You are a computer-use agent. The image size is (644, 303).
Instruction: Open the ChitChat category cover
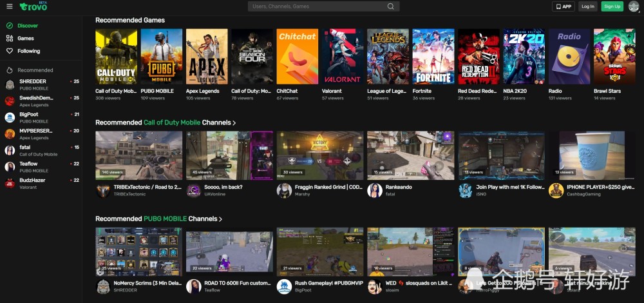[298, 57]
